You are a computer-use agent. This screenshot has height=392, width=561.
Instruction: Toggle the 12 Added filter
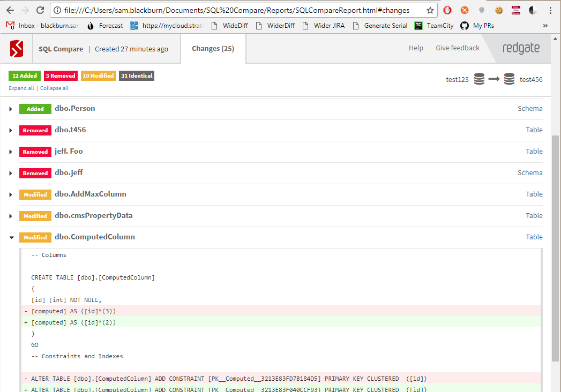pyautogui.click(x=24, y=76)
